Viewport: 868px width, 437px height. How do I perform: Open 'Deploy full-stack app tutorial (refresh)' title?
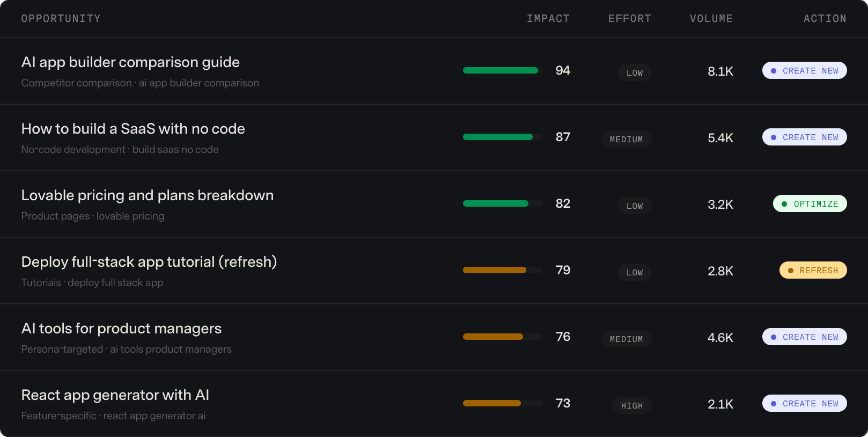tap(149, 262)
